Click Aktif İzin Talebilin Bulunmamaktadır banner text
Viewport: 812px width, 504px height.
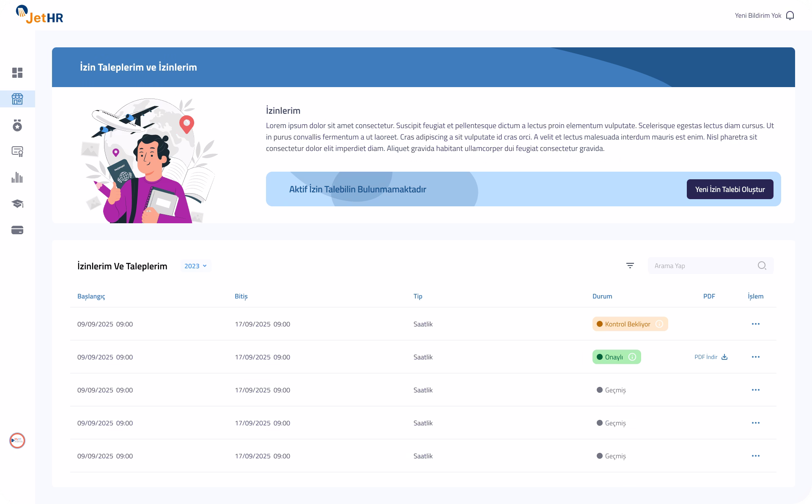click(358, 189)
